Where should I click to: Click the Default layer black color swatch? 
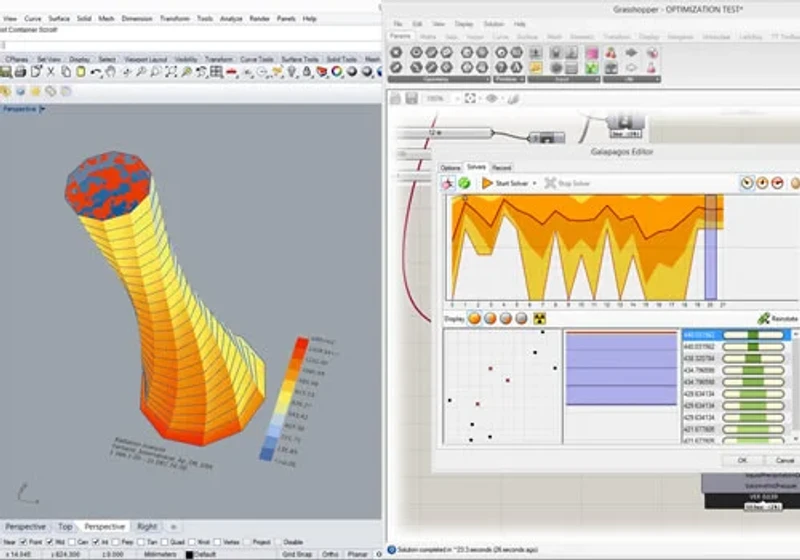coord(189,554)
